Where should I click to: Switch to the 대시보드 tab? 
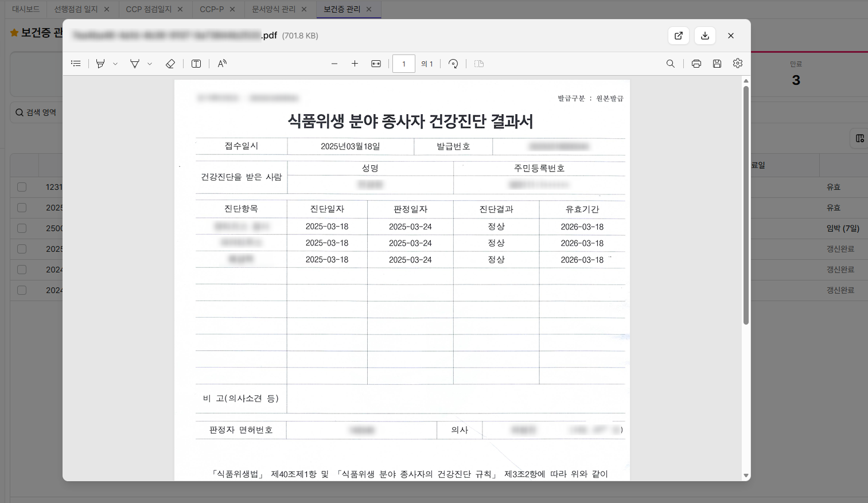[x=26, y=9]
